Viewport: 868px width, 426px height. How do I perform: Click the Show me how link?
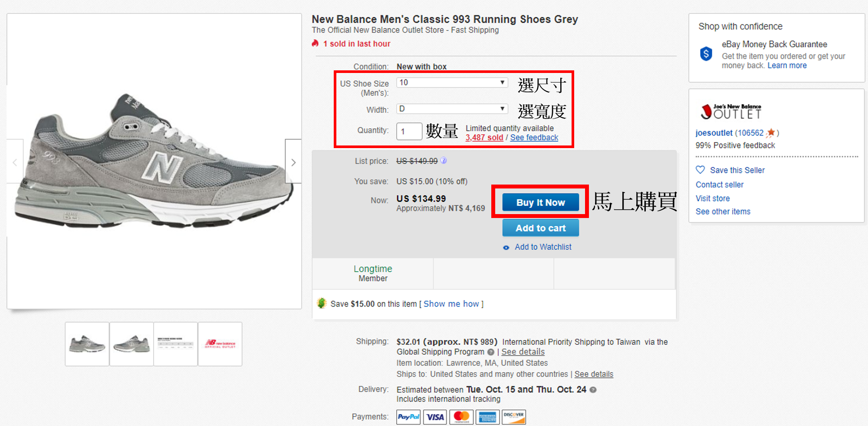[x=451, y=304]
